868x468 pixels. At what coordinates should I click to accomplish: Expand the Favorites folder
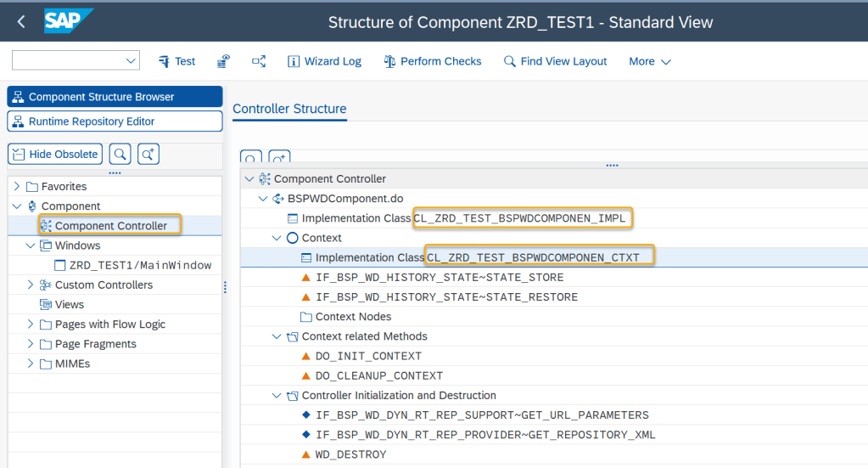(x=17, y=186)
